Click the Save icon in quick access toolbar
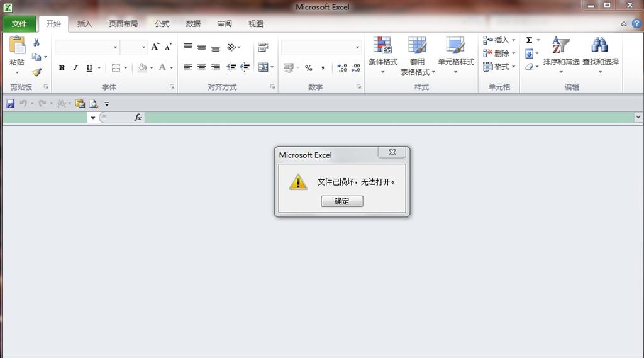Viewport: 644px width, 358px height. (10, 104)
